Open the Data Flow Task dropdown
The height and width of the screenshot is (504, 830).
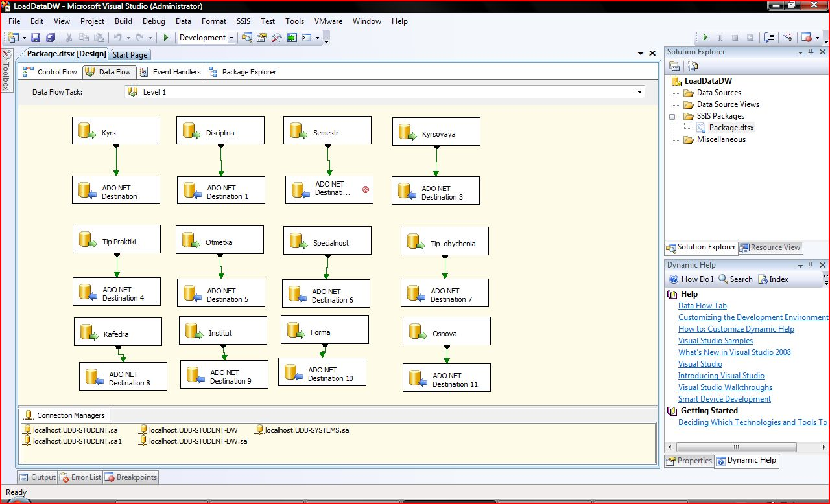(640, 92)
